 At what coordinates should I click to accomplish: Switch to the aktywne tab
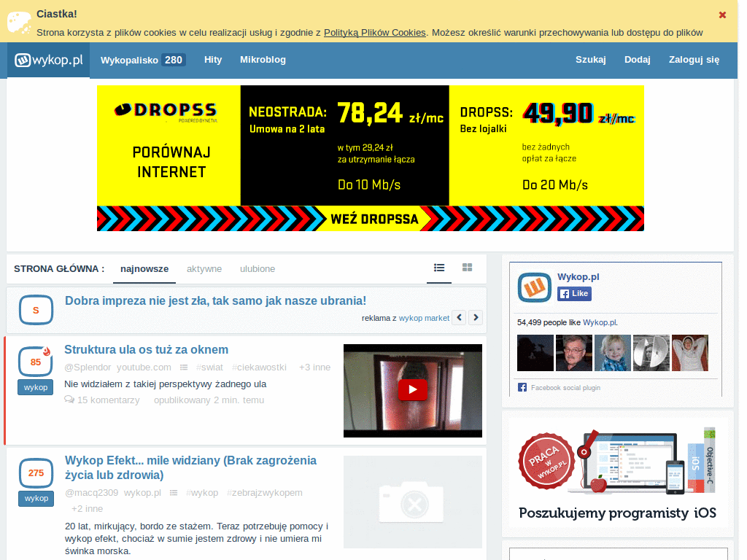point(204,269)
